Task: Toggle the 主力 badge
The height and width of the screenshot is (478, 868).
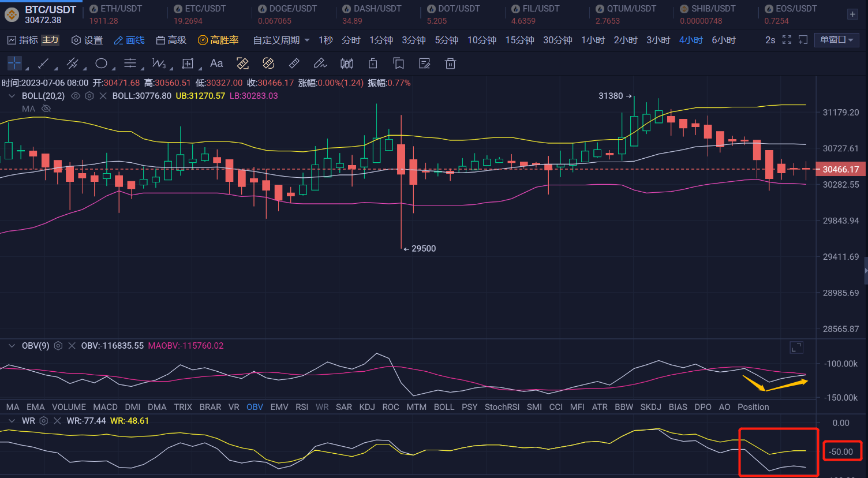Action: (x=50, y=40)
